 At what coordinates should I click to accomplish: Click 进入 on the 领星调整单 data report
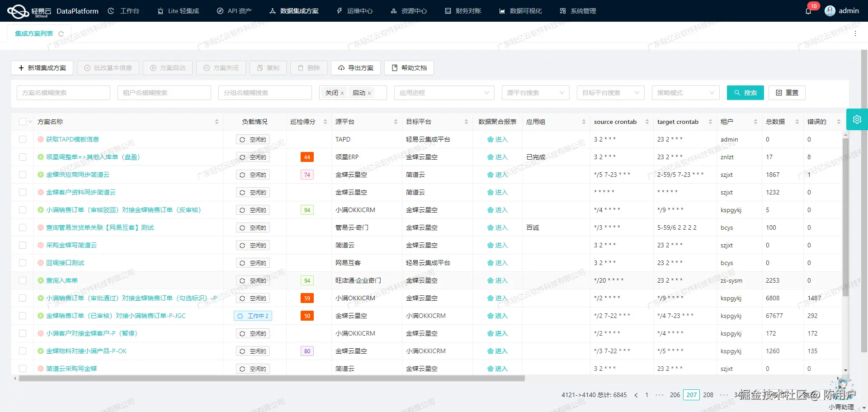coord(498,157)
